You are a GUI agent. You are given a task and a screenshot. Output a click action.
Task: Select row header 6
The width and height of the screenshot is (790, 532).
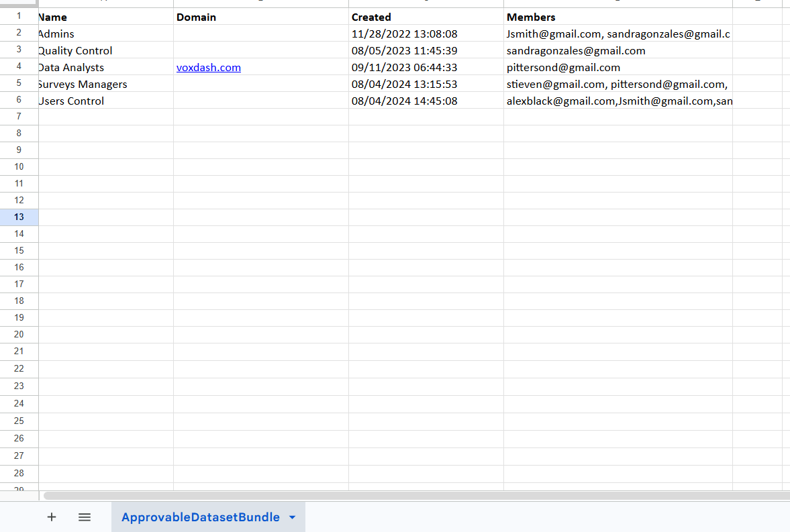[x=19, y=100]
